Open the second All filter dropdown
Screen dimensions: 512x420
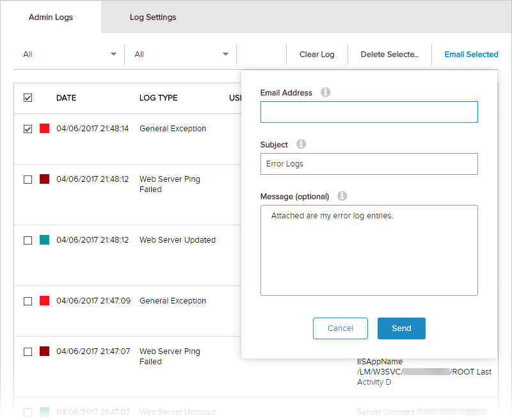[x=180, y=54]
